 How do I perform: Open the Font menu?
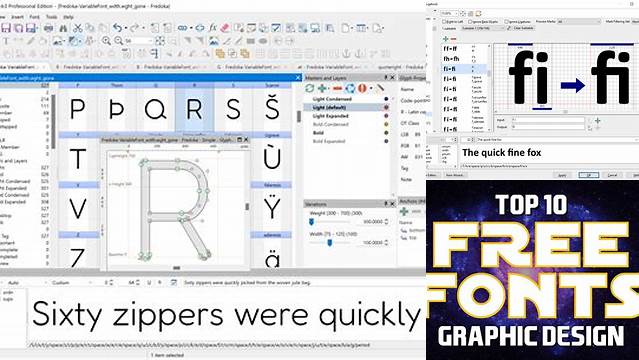click(x=35, y=17)
